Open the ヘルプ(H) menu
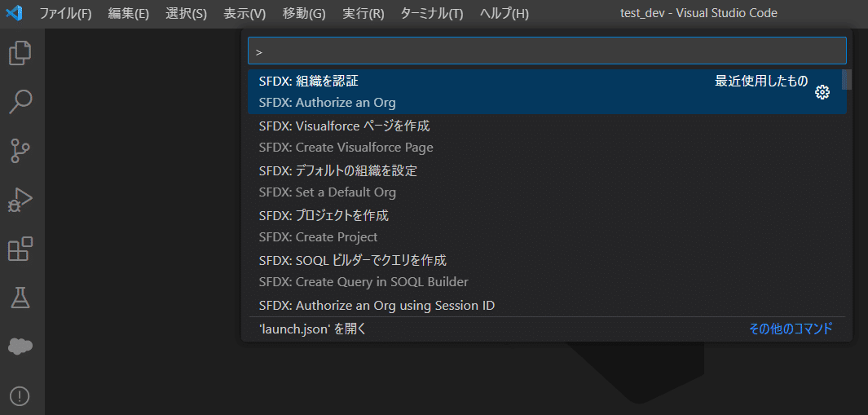 point(504,14)
